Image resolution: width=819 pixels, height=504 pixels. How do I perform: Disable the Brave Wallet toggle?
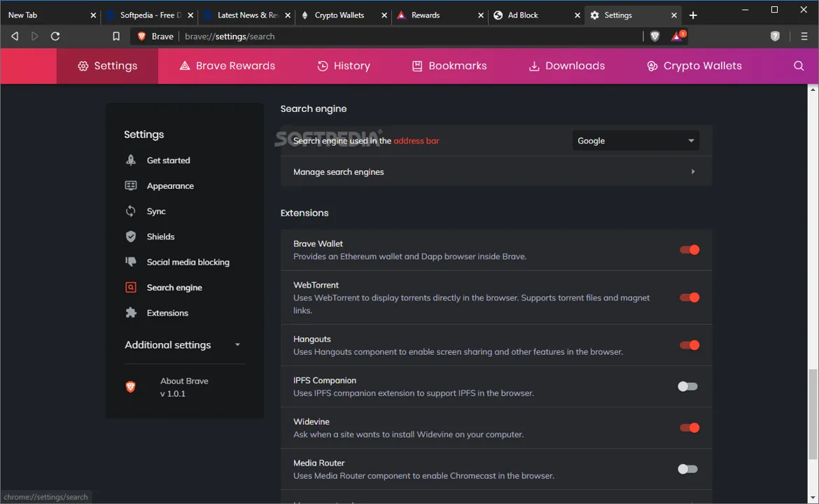point(689,250)
